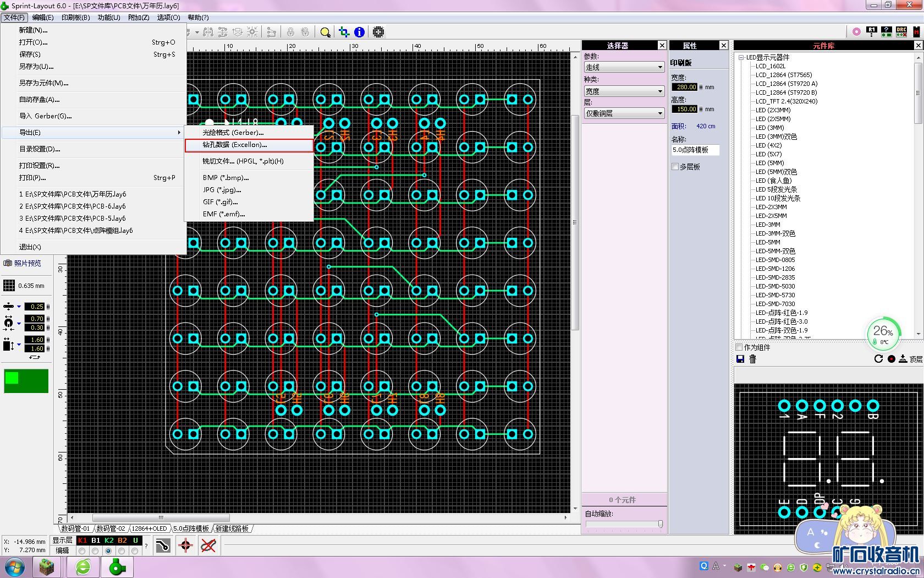This screenshot has height=578, width=924.
Task: Rotate the component with circular arrow icon
Action: 878,359
